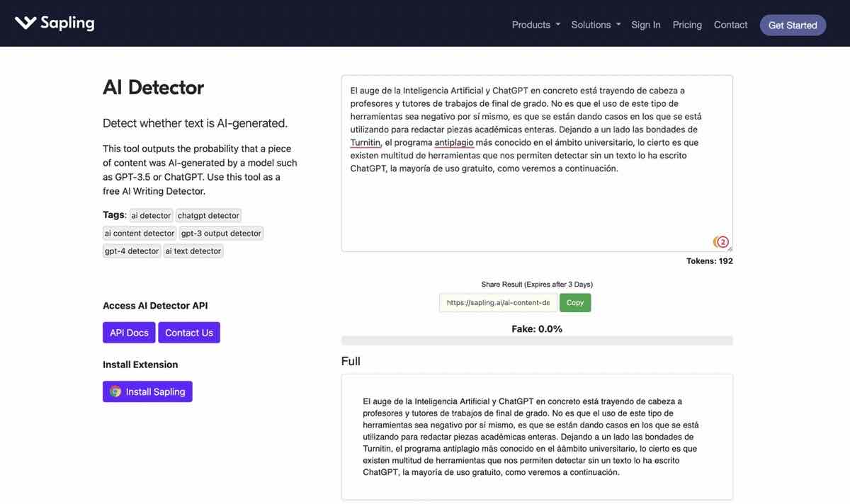
Task: Click the Sapling logo in header
Action: click(x=55, y=23)
